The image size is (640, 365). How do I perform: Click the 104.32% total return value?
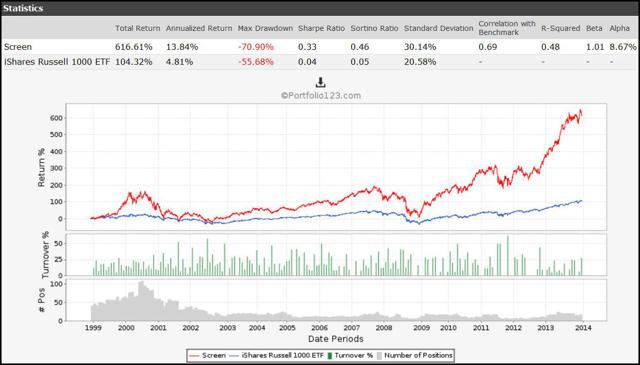(x=133, y=62)
